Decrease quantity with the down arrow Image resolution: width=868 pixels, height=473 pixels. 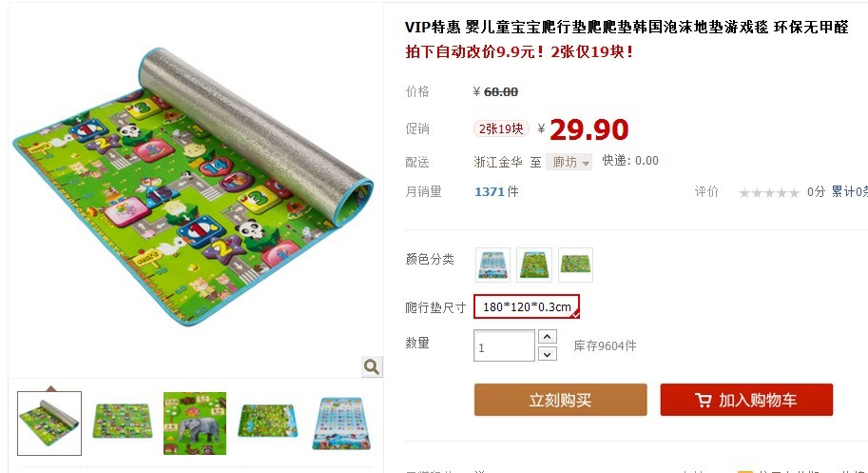[x=547, y=354]
